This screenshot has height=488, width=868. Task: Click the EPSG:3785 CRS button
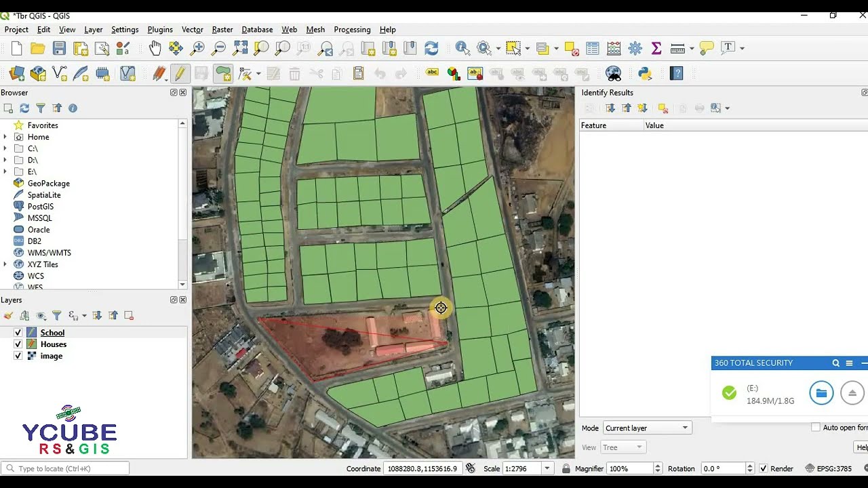(829, 468)
